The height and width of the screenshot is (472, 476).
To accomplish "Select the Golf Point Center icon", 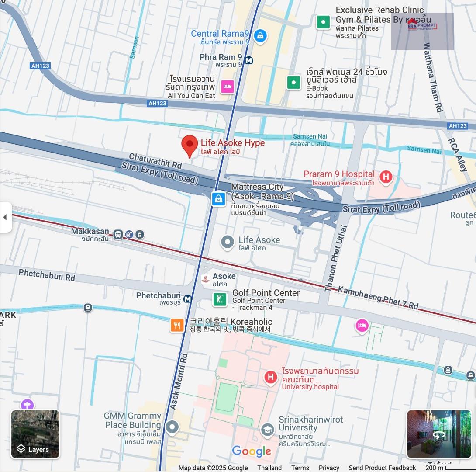I will (x=220, y=299).
